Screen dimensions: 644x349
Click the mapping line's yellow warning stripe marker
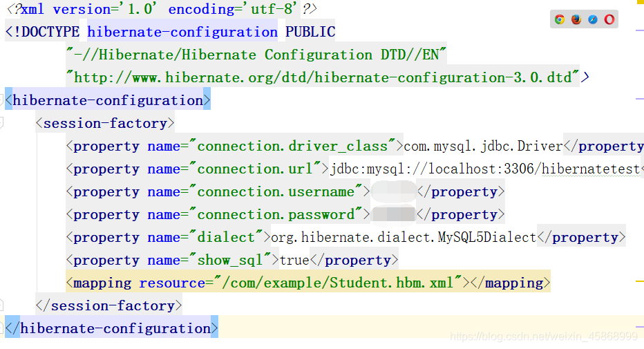tap(639, 281)
